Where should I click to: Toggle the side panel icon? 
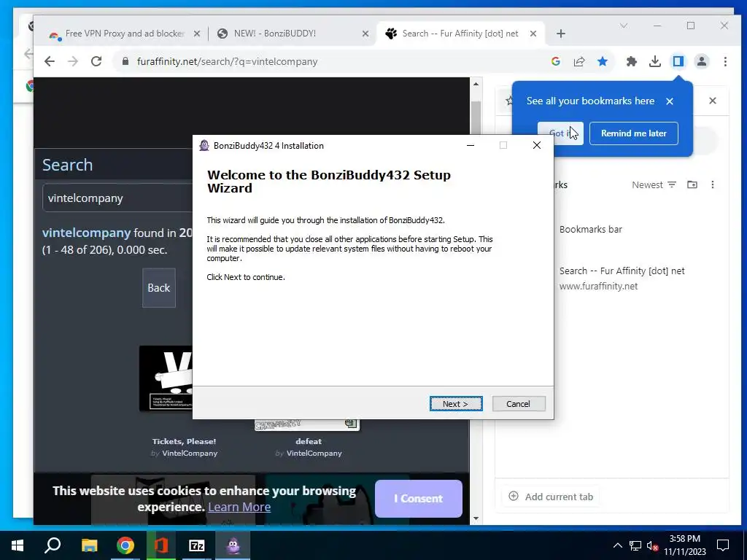[678, 61]
